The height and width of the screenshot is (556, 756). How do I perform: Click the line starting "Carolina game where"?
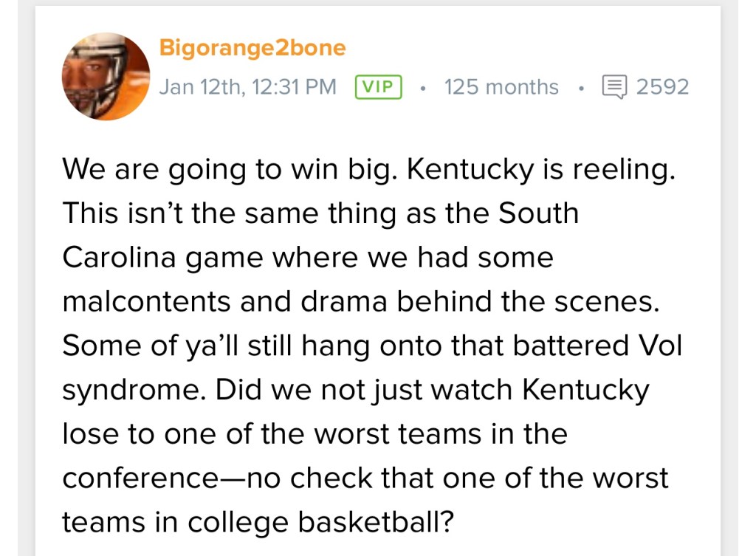[307, 257]
